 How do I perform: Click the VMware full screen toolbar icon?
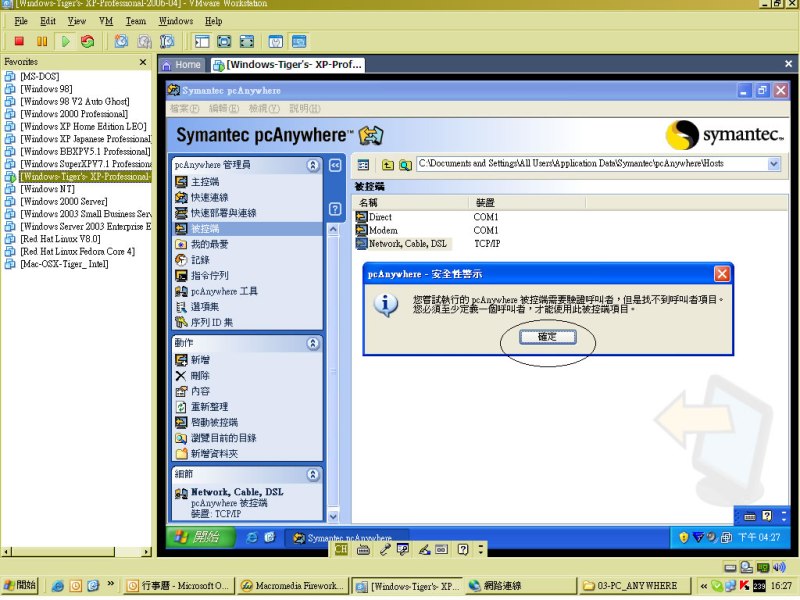coord(224,41)
